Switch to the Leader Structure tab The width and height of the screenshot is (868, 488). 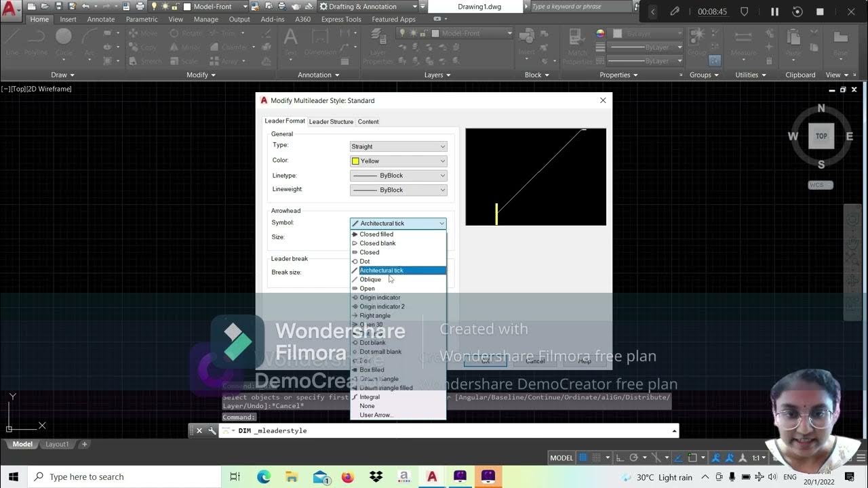click(x=331, y=121)
